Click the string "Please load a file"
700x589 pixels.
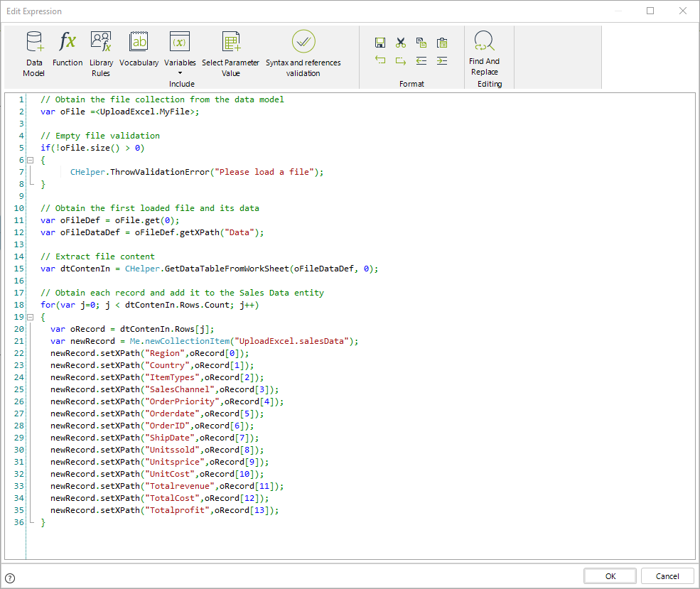[x=264, y=172]
